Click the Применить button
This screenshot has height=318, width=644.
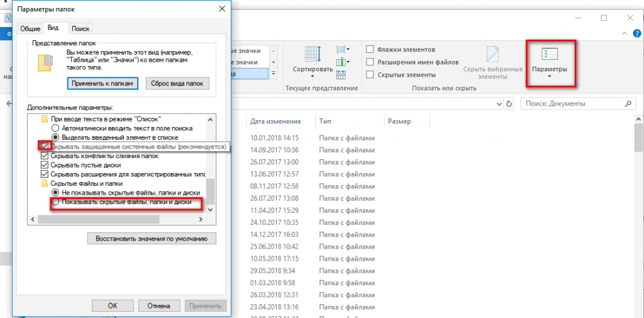pos(206,305)
